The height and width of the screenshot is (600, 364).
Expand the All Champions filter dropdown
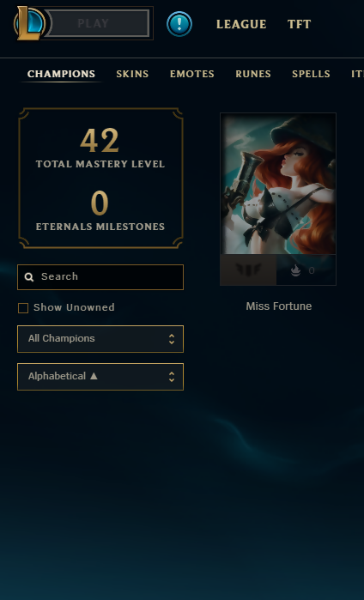(100, 339)
